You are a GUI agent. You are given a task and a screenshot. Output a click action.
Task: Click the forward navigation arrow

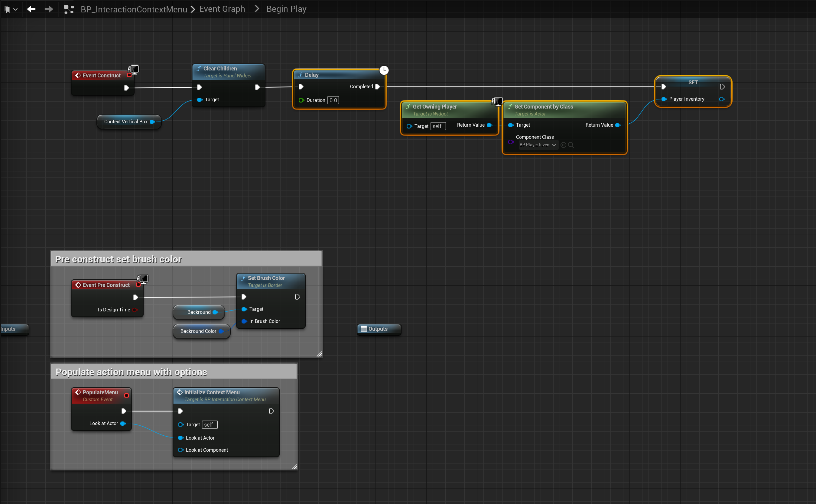click(x=49, y=9)
